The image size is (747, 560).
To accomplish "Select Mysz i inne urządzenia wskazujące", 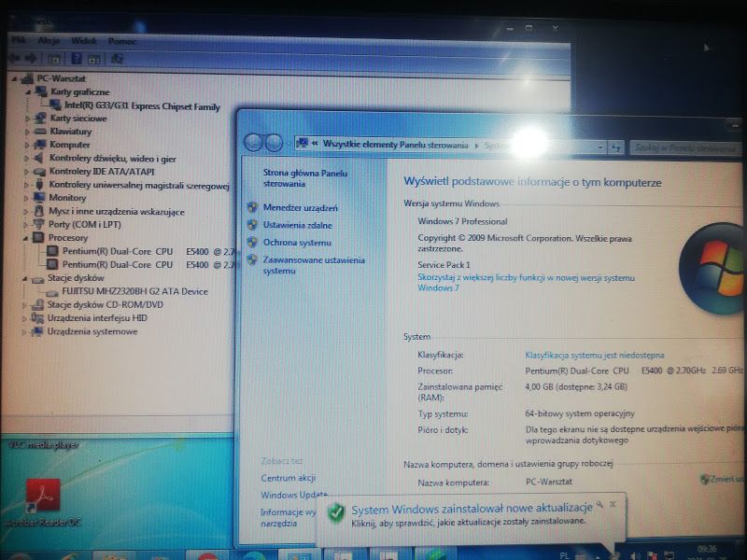I will [116, 212].
